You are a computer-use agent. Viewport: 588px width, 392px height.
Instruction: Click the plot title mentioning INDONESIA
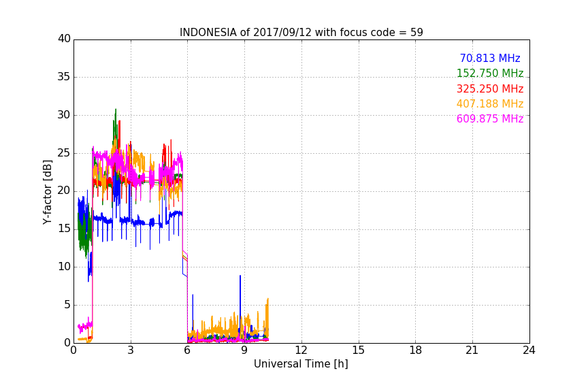tap(301, 33)
